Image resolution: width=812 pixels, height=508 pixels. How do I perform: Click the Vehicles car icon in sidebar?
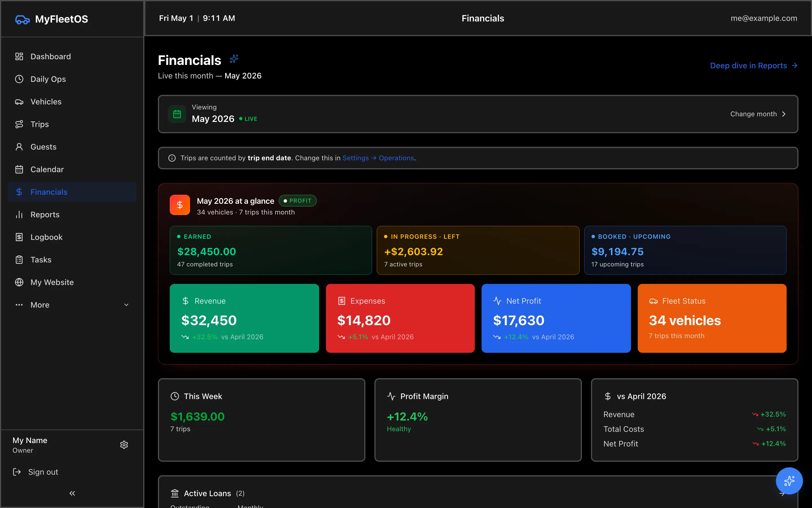click(19, 102)
